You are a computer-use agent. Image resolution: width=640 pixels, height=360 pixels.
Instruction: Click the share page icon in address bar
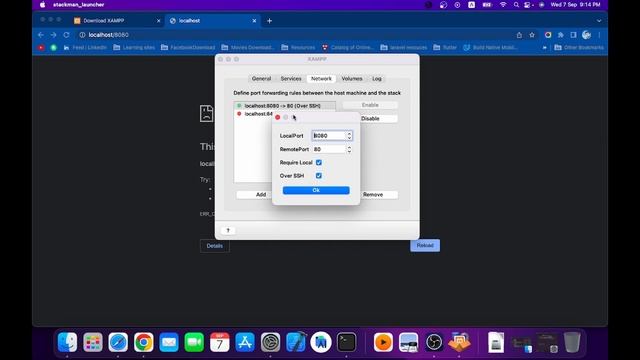519,35
